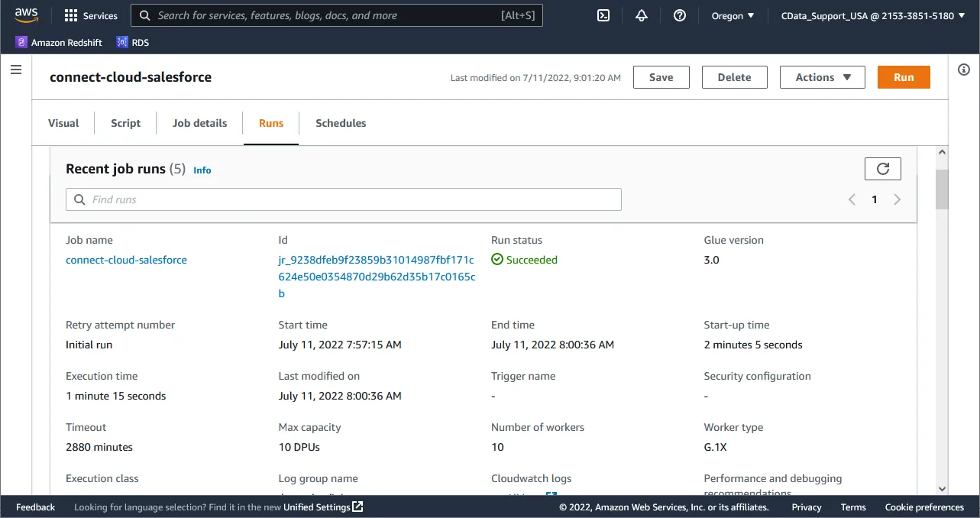980x518 pixels.
Task: Open AWS CloudShell terminal icon
Action: tap(603, 15)
